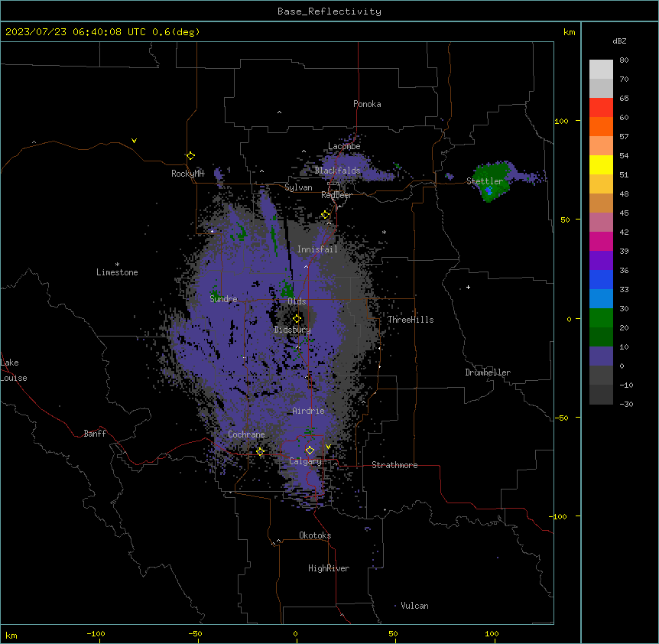Select the Calgary label
This screenshot has height=644, width=659.
point(305,461)
